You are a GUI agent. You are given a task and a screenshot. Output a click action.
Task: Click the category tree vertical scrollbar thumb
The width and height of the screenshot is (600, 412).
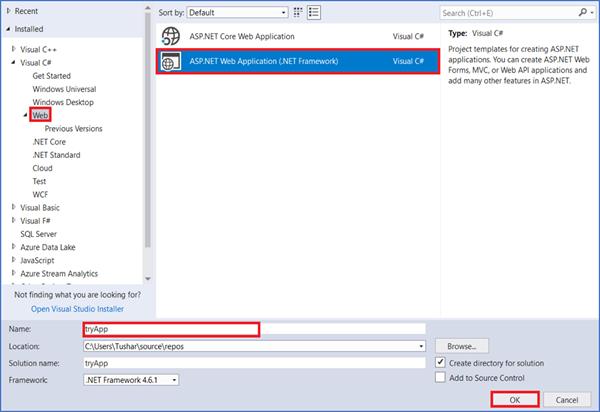tap(148, 130)
